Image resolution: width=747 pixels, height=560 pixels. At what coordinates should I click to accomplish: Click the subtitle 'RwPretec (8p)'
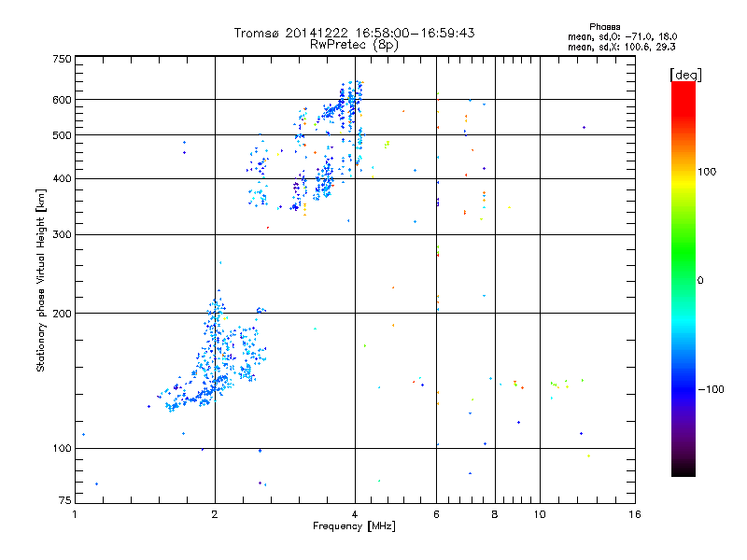click(354, 45)
